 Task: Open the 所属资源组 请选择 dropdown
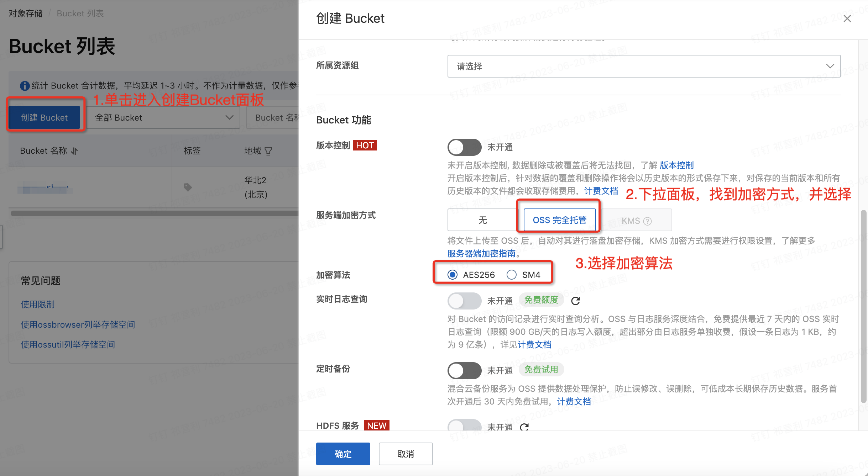pyautogui.click(x=644, y=66)
